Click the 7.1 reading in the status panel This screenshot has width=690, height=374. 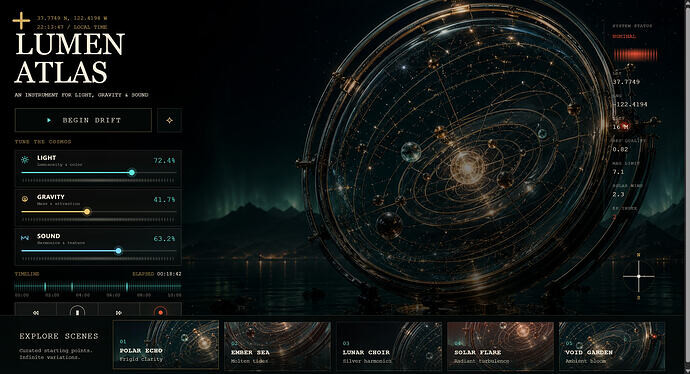[x=618, y=172]
